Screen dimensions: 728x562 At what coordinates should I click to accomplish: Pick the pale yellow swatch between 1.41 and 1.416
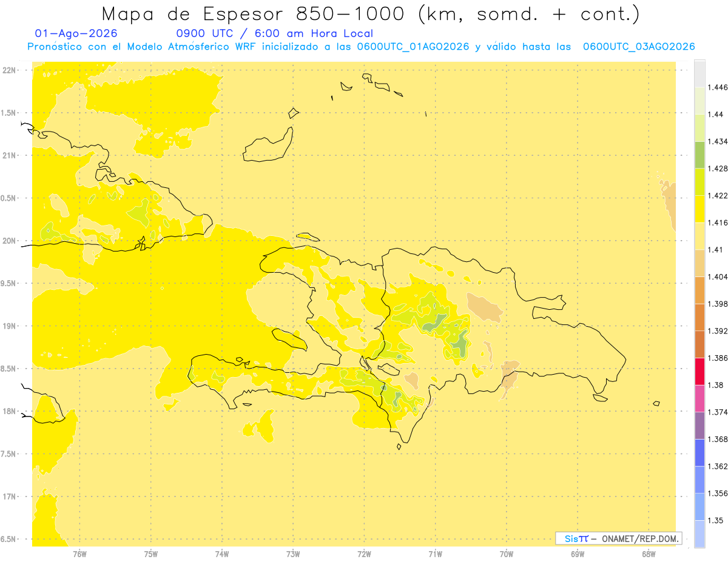click(x=699, y=236)
